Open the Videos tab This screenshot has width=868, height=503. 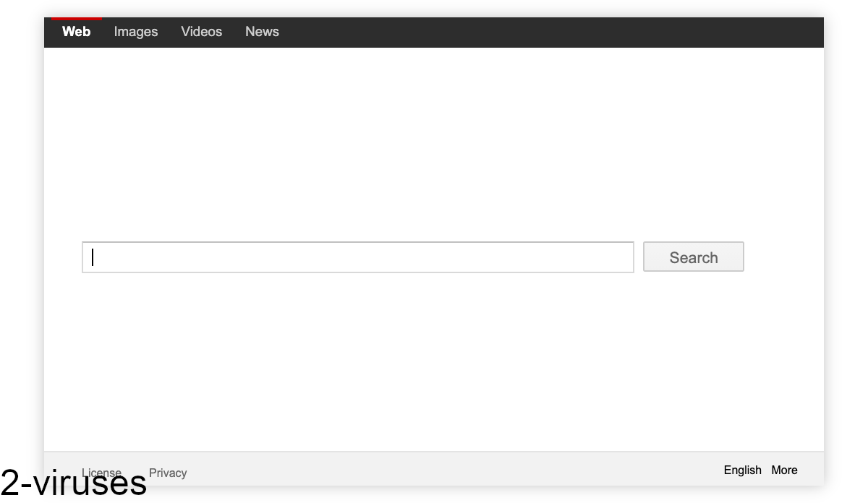pos(201,31)
